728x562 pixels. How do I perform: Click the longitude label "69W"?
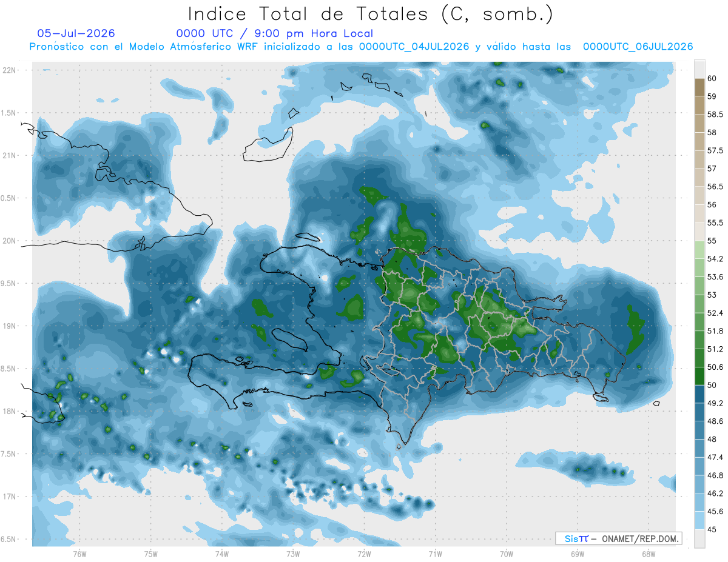[578, 554]
